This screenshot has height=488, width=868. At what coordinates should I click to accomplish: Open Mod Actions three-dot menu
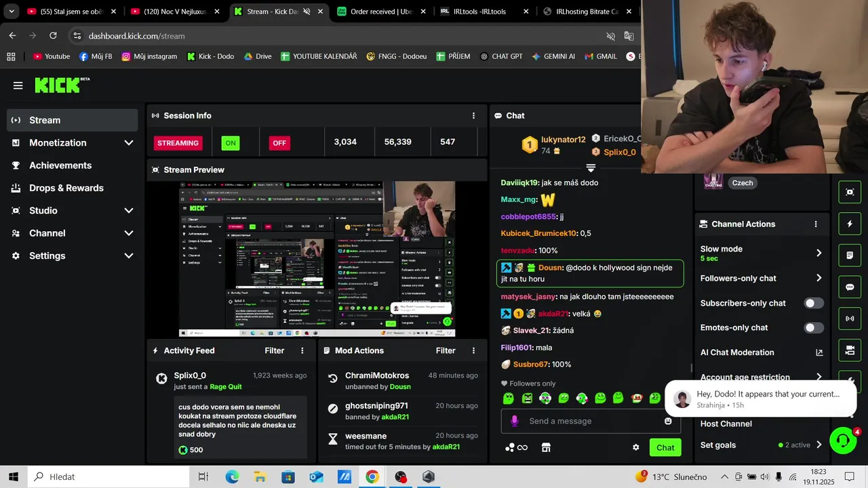coord(473,350)
